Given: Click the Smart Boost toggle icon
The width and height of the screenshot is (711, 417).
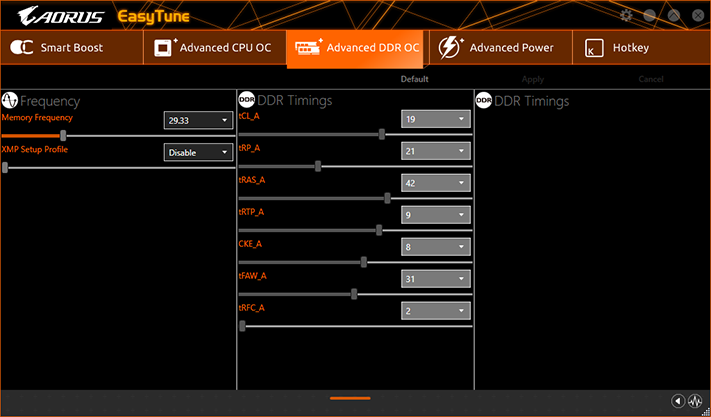Looking at the screenshot, I should (22, 48).
